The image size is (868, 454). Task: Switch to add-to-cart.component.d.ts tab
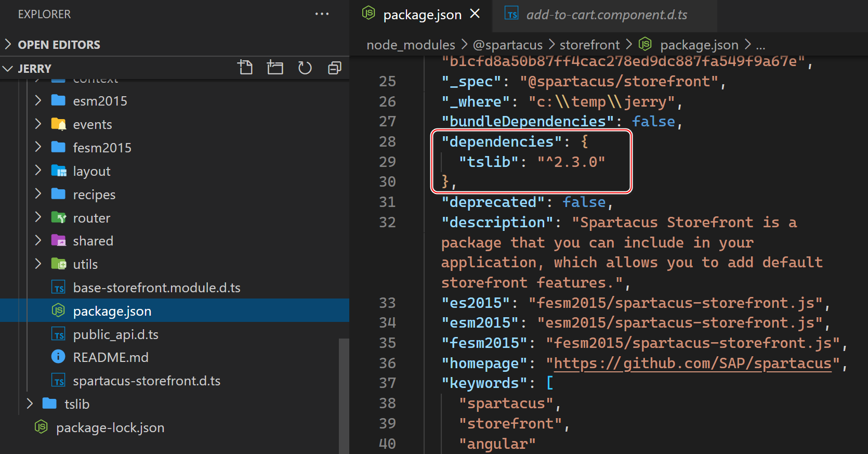[605, 16]
